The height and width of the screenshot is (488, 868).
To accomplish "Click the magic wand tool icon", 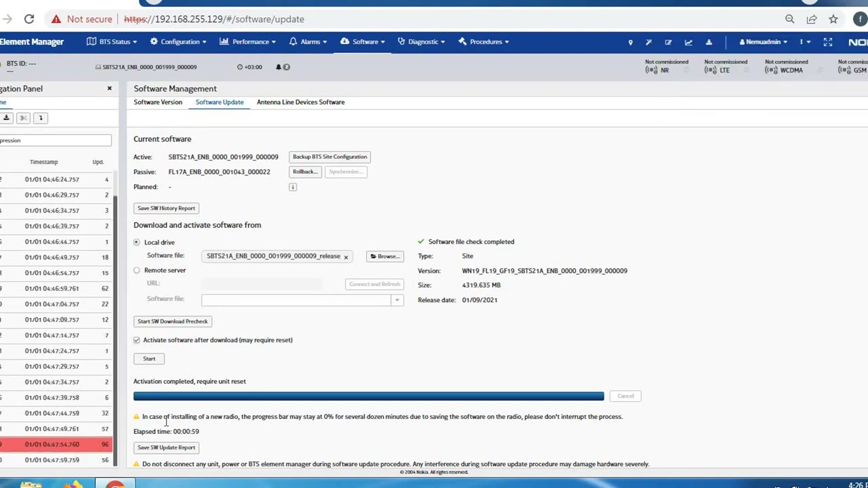I will point(649,42).
